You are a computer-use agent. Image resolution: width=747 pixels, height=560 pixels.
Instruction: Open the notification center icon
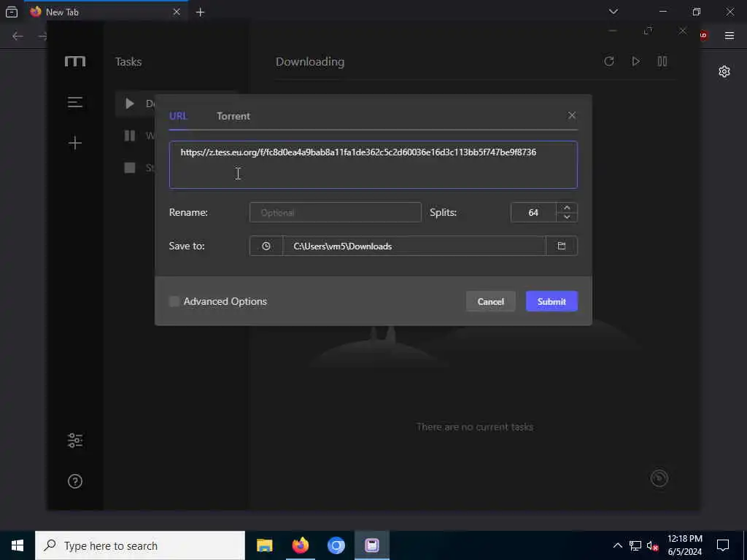tap(723, 545)
